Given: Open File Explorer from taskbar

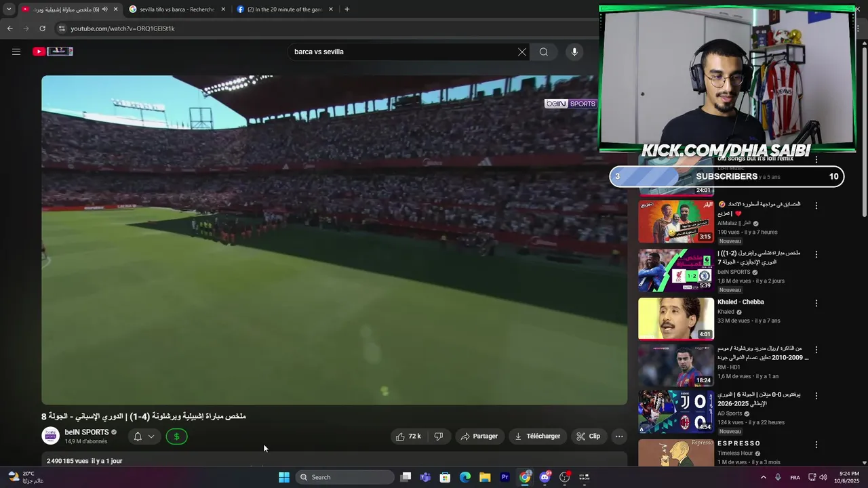Looking at the screenshot, I should [x=485, y=477].
